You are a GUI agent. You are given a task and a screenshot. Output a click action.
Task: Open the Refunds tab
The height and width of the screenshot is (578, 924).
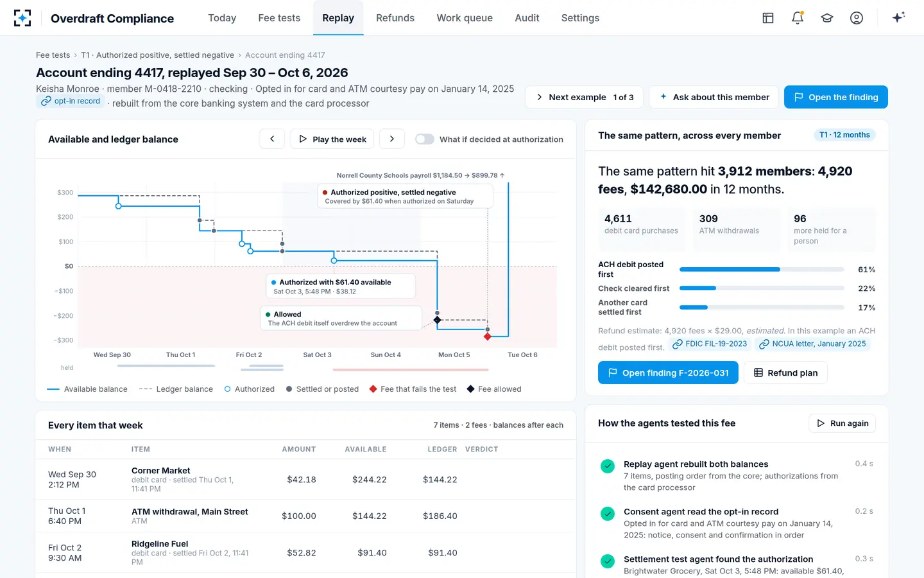click(395, 18)
